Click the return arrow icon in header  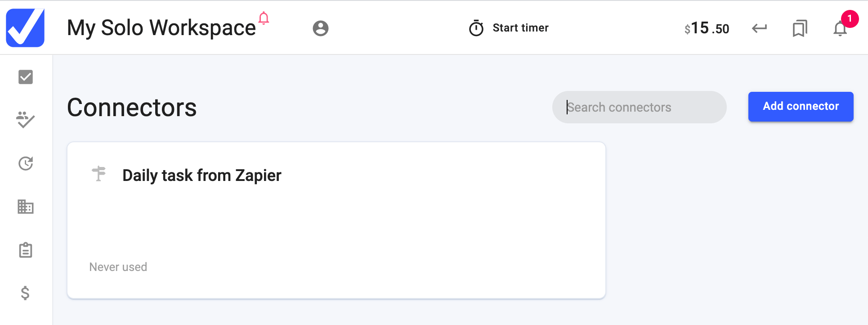[x=759, y=28]
